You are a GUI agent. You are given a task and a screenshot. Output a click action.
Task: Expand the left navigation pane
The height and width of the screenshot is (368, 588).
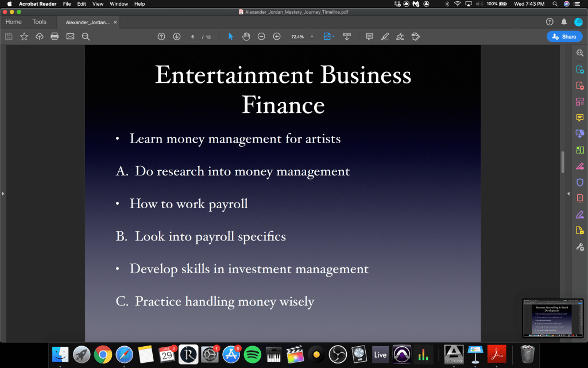[x=3, y=194]
